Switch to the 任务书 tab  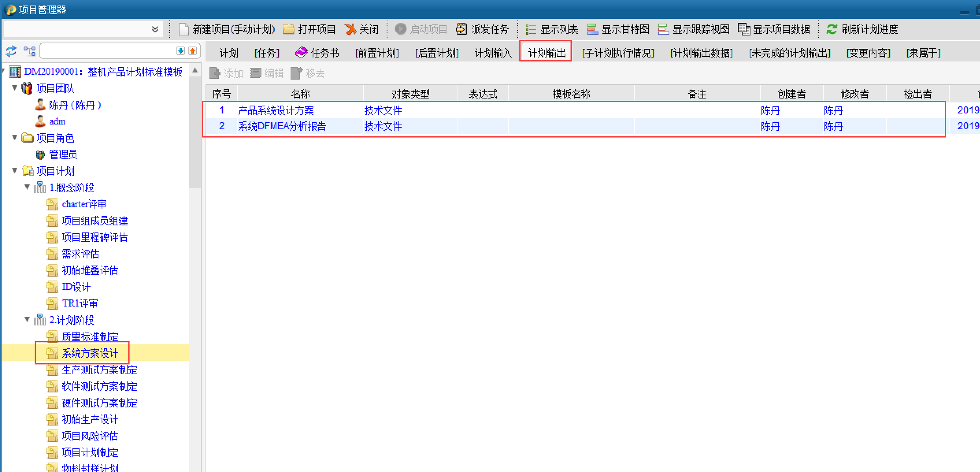[317, 53]
